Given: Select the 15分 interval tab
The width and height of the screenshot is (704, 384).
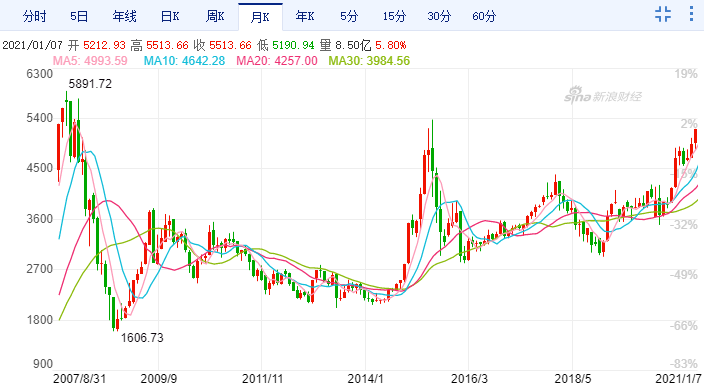Looking at the screenshot, I should tap(394, 17).
